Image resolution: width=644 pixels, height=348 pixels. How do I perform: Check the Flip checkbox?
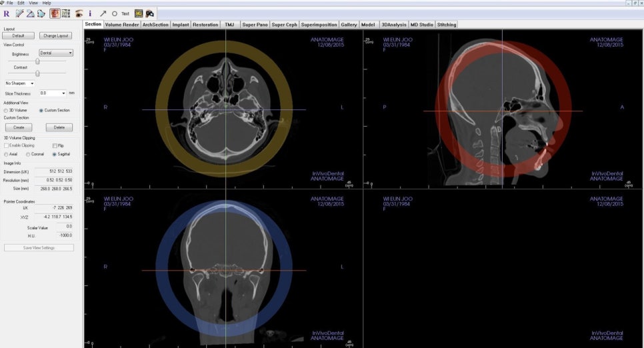pyautogui.click(x=55, y=145)
